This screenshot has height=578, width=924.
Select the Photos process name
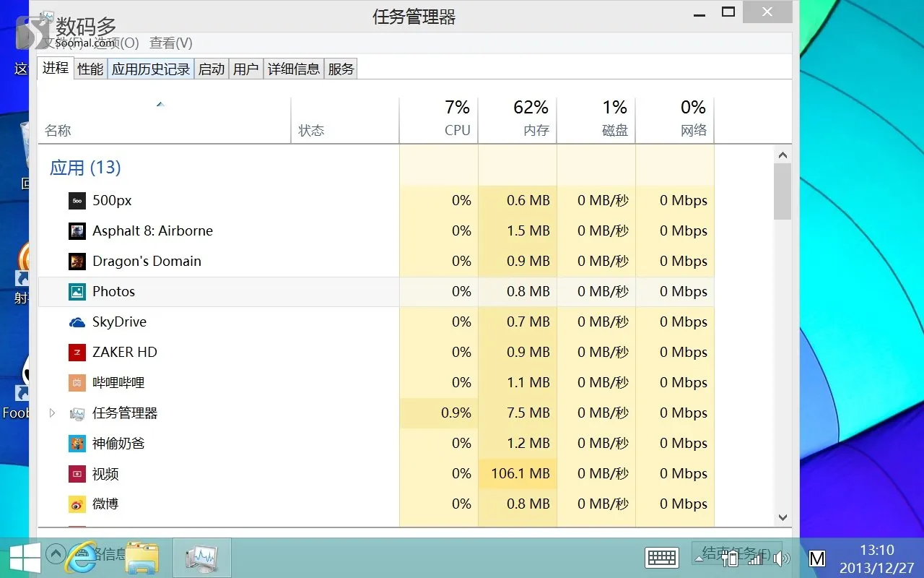point(113,292)
